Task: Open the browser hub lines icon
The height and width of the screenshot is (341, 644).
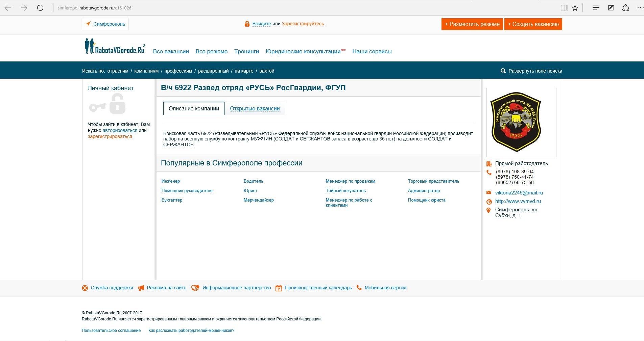Action: 596,7
